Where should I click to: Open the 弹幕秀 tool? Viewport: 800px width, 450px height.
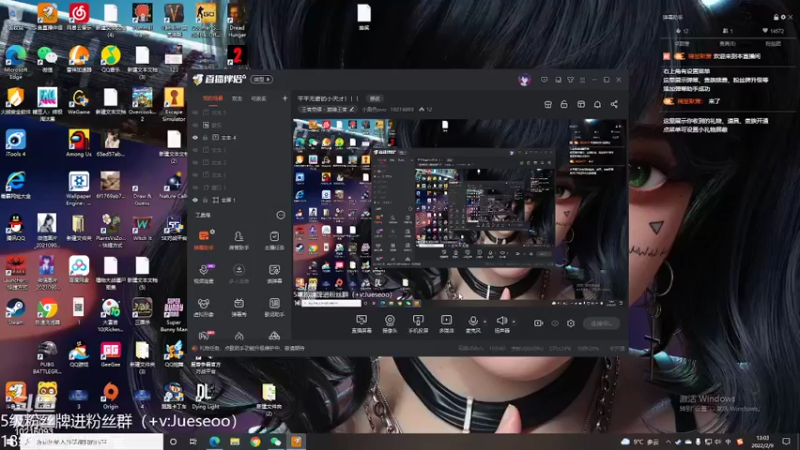tap(238, 307)
